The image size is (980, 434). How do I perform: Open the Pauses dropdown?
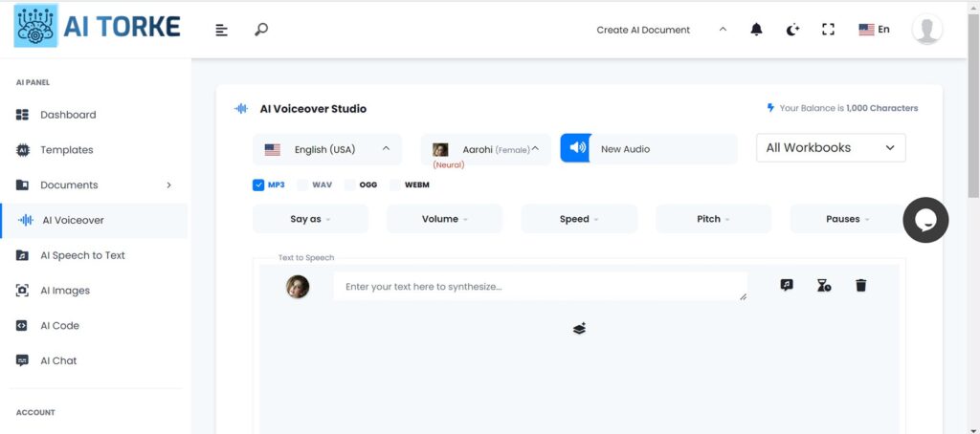pos(848,219)
